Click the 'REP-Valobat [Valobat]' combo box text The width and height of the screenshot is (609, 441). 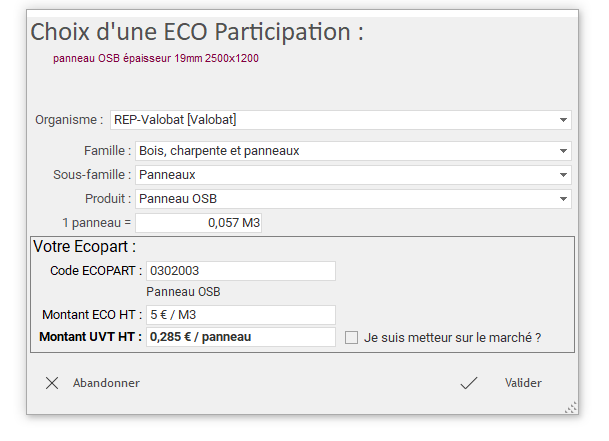click(175, 120)
